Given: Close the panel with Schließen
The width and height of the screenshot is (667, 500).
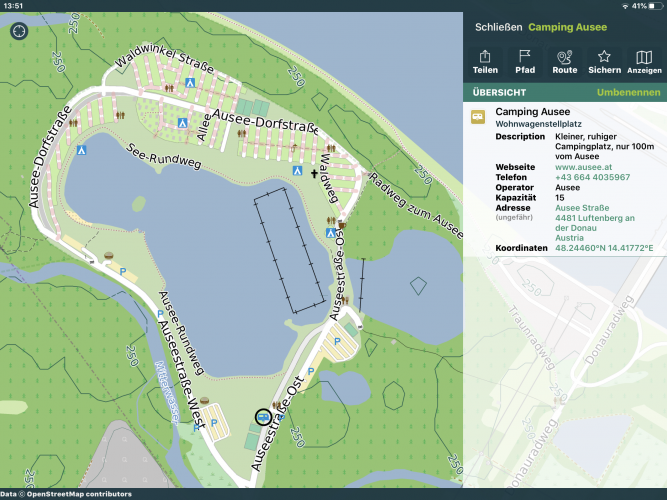Looking at the screenshot, I should click(x=498, y=28).
